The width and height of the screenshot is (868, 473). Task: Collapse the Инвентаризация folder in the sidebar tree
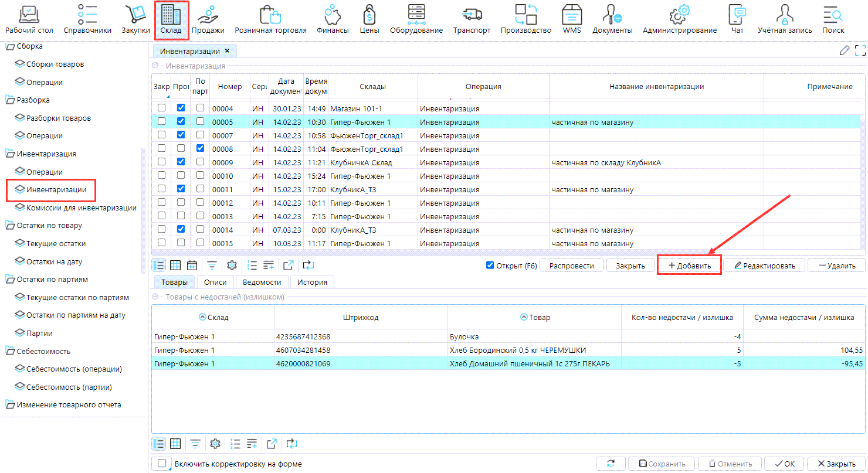point(10,154)
